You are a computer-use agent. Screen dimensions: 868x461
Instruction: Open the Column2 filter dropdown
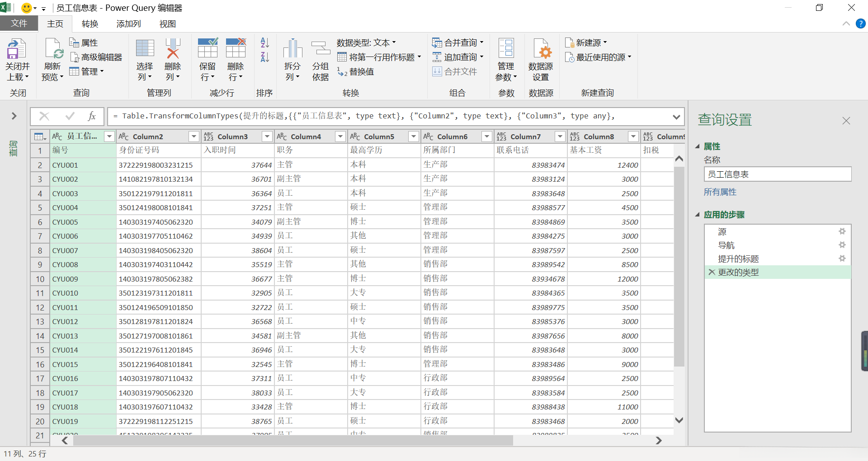tap(194, 136)
